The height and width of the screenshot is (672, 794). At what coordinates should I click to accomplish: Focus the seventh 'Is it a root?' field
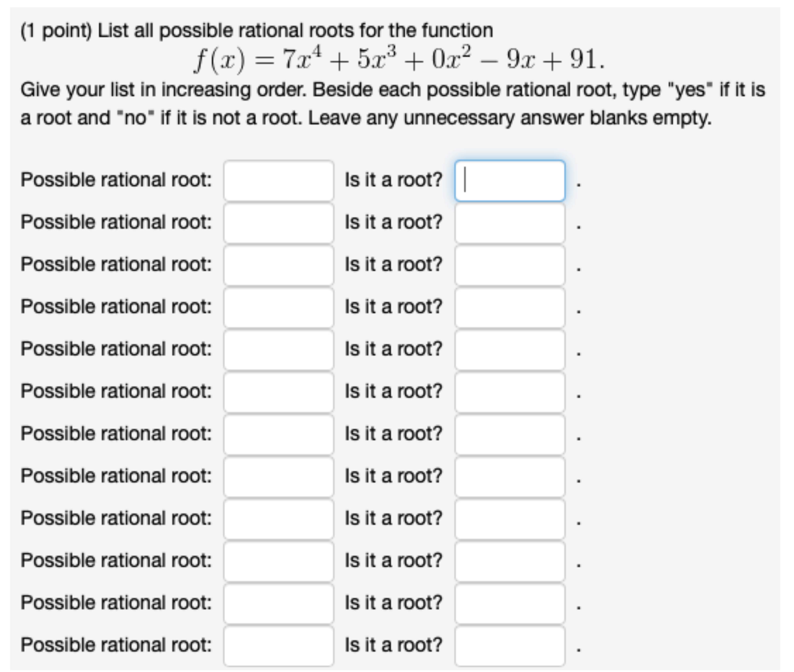(510, 434)
